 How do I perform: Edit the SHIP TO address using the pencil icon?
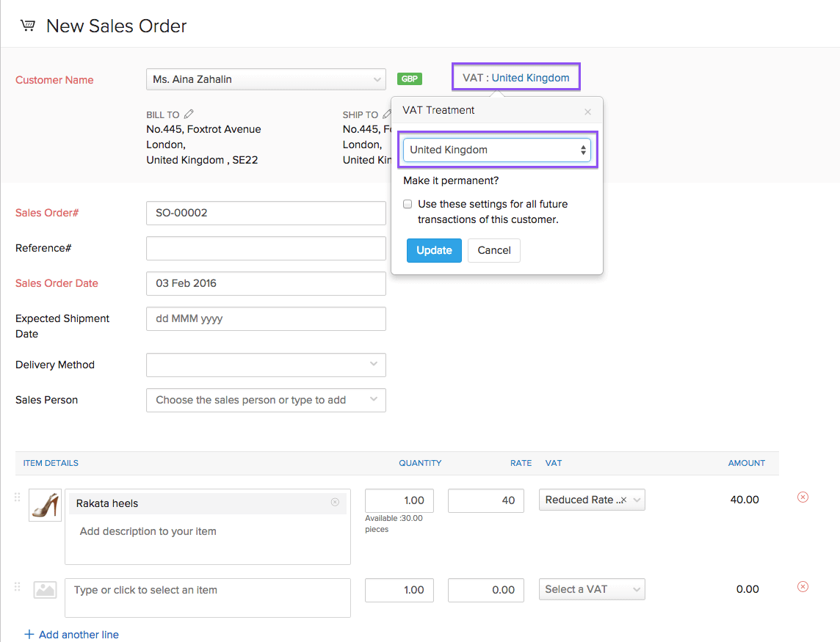[385, 114]
